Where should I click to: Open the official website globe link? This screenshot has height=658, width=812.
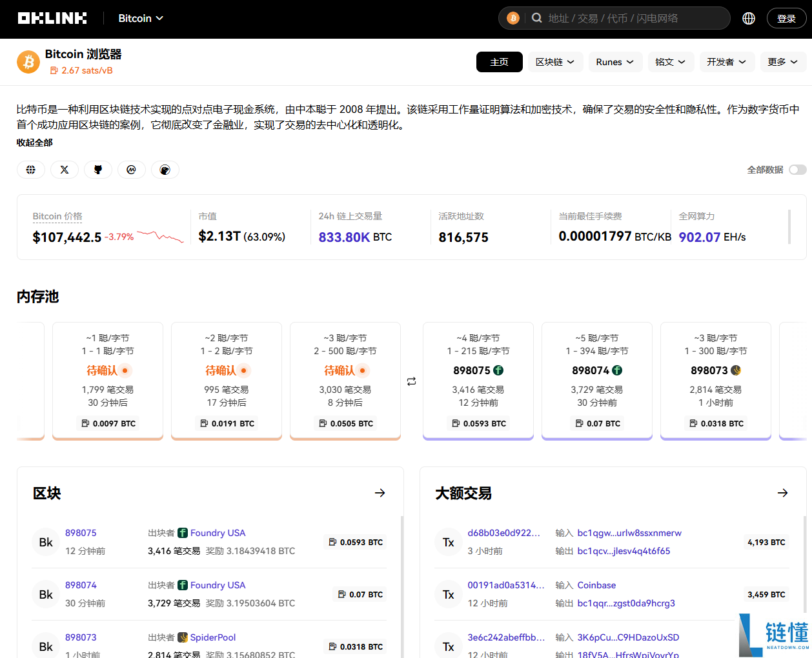(x=31, y=170)
